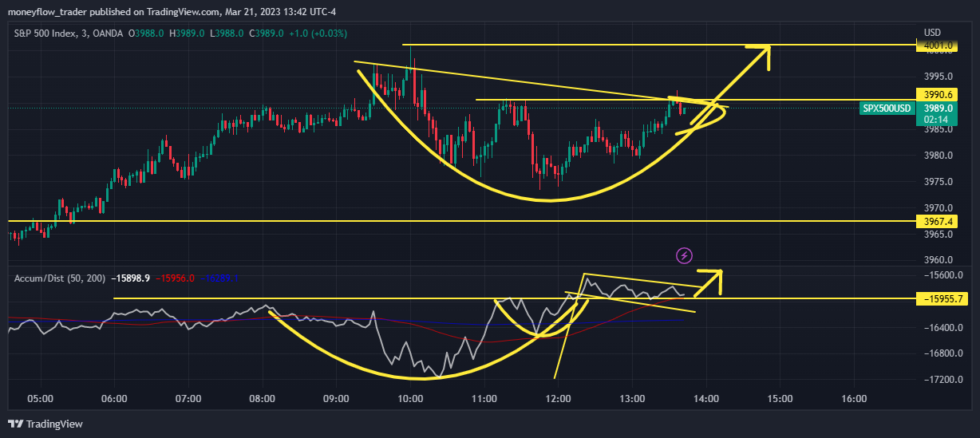This screenshot has height=438, width=980.
Task: Click the 3965.0 price axis label
Action: (x=938, y=234)
